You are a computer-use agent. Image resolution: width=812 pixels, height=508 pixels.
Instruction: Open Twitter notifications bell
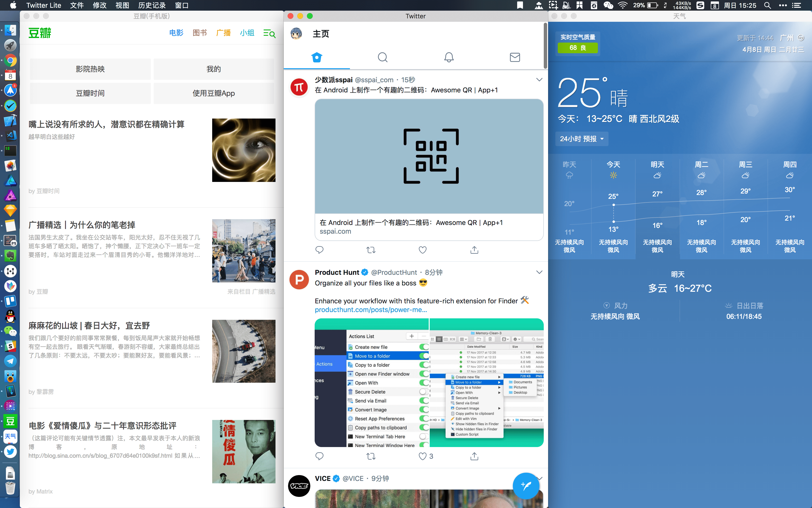[x=449, y=57]
